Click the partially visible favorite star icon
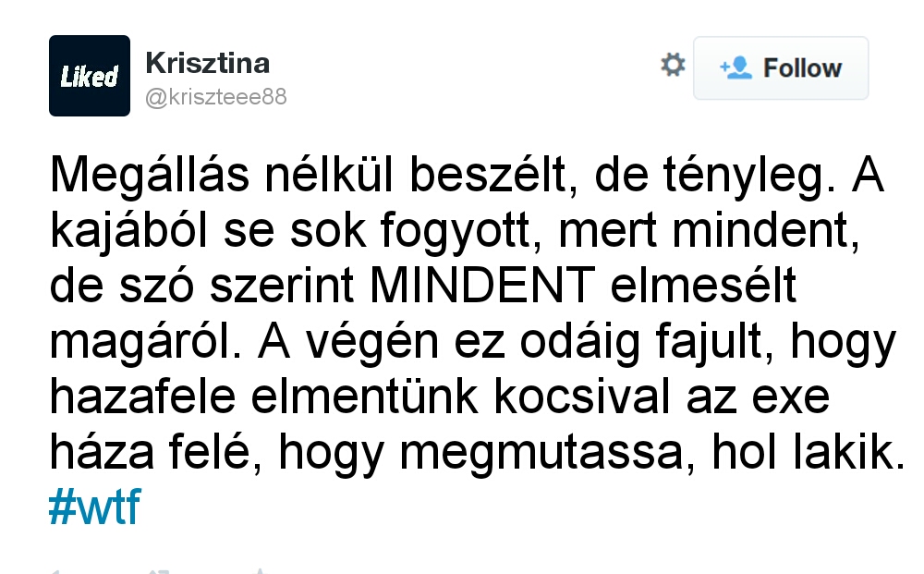Image resolution: width=924 pixels, height=574 pixels. point(260,571)
